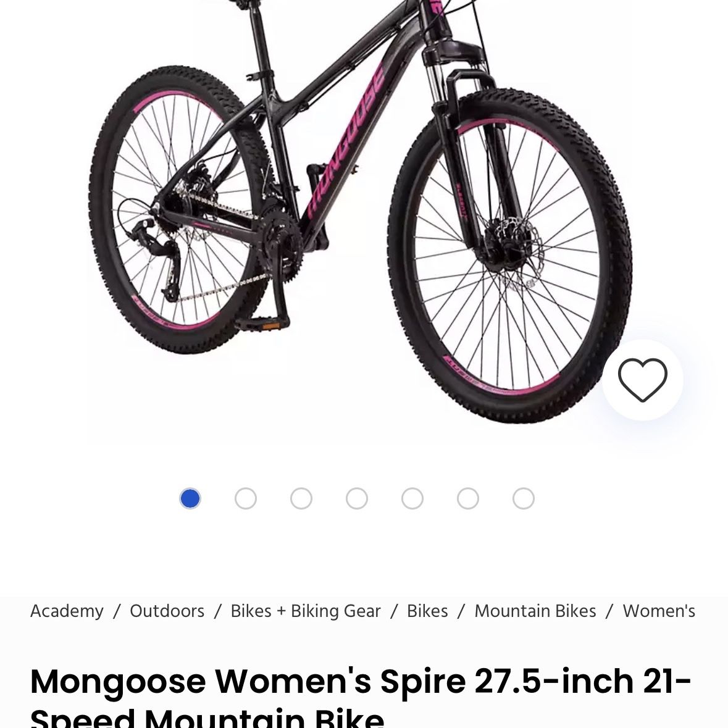728x728 pixels.
Task: Select the first carousel dot
Action: click(x=190, y=499)
